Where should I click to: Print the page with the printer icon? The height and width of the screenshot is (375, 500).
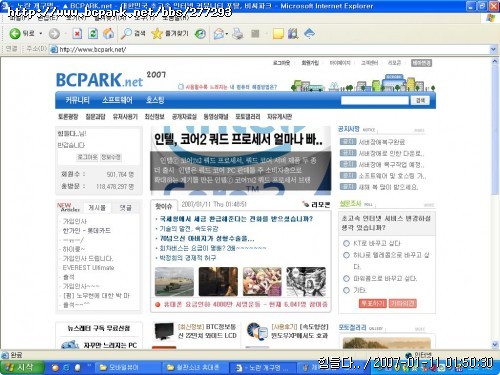point(238,33)
